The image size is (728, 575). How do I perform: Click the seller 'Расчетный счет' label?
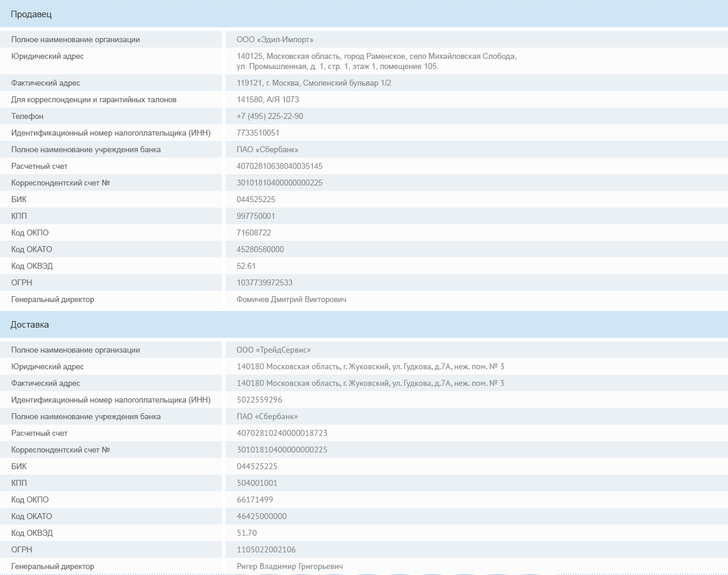pos(39,166)
